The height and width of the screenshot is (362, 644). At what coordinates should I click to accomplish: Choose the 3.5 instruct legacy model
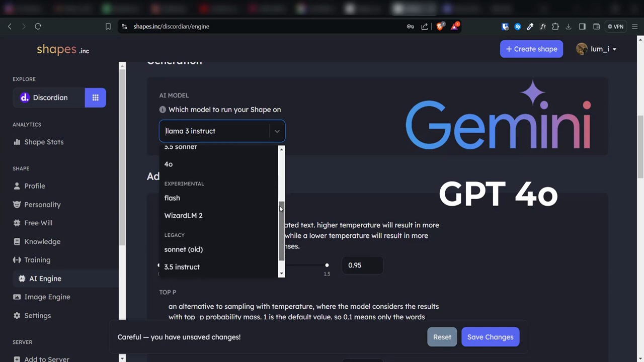pyautogui.click(x=219, y=267)
